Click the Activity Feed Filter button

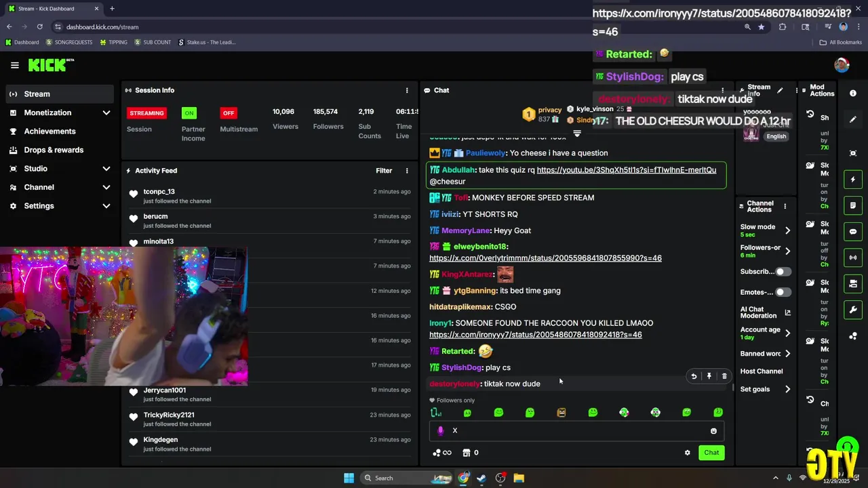pos(384,171)
